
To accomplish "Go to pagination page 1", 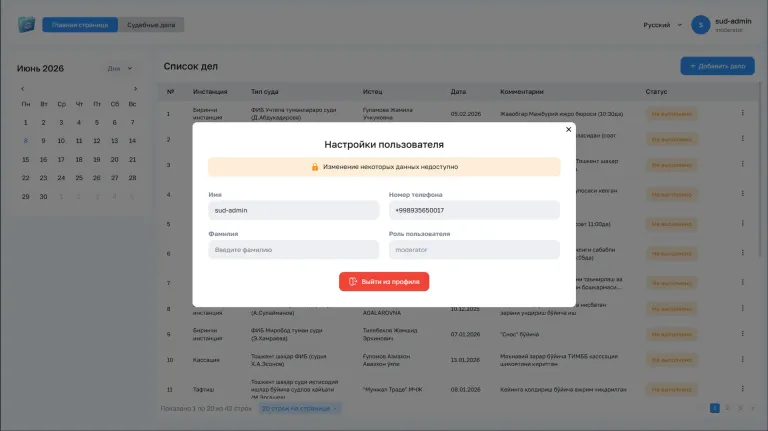I will (x=715, y=408).
